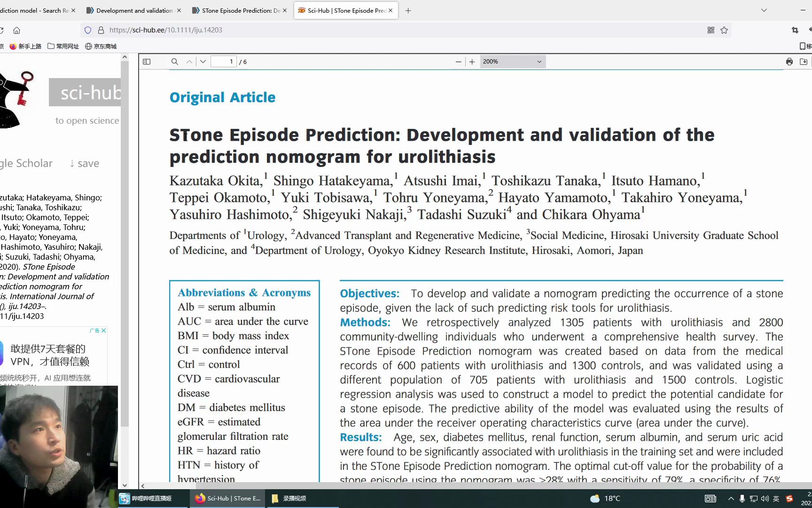Close the 'STone Episode Prediction: De' tab

coord(285,10)
